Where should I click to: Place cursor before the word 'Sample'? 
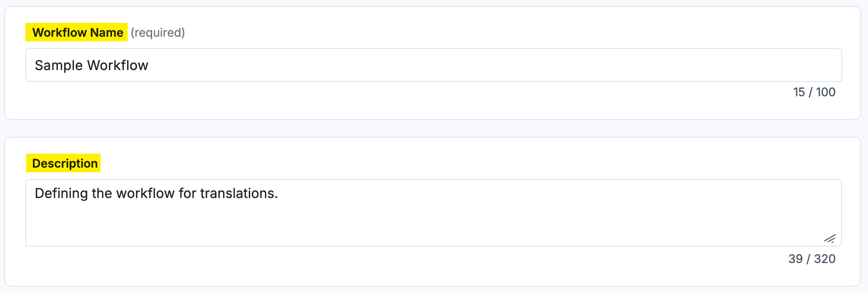(35, 65)
